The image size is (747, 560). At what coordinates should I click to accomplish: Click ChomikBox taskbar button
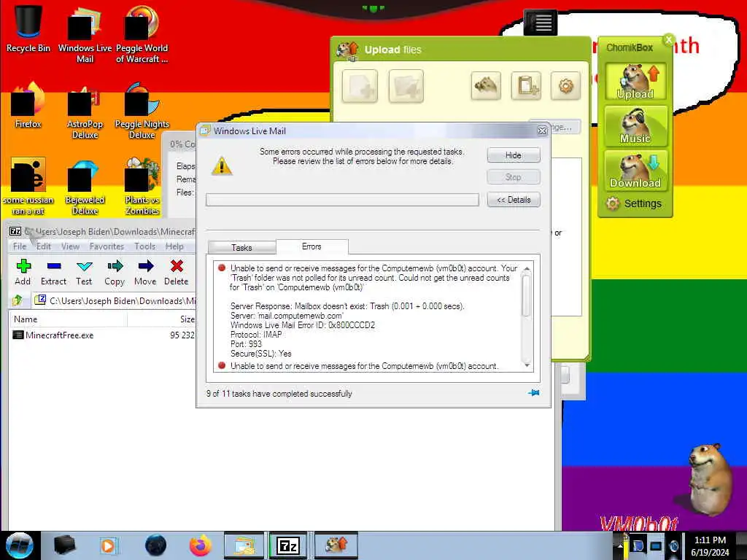coord(336,545)
